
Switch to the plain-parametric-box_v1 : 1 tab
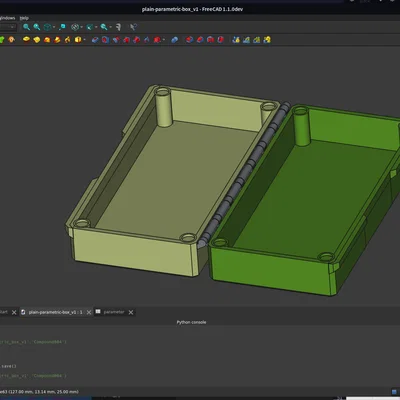[x=55, y=312]
